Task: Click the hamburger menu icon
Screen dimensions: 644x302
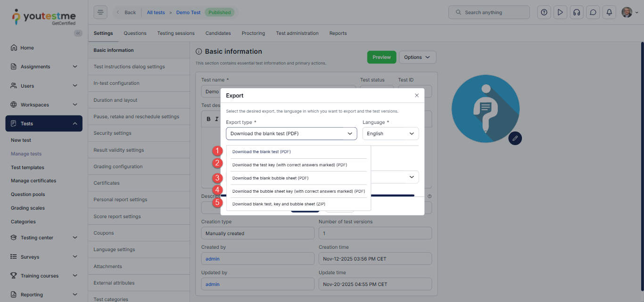Action: coord(100,12)
